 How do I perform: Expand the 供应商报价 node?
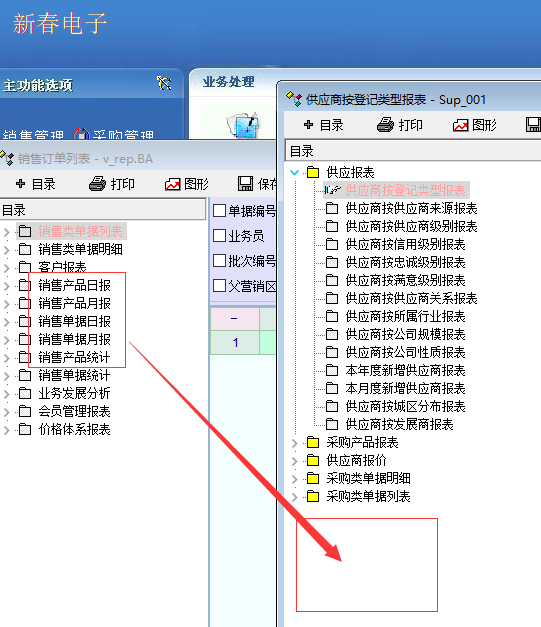(x=295, y=461)
